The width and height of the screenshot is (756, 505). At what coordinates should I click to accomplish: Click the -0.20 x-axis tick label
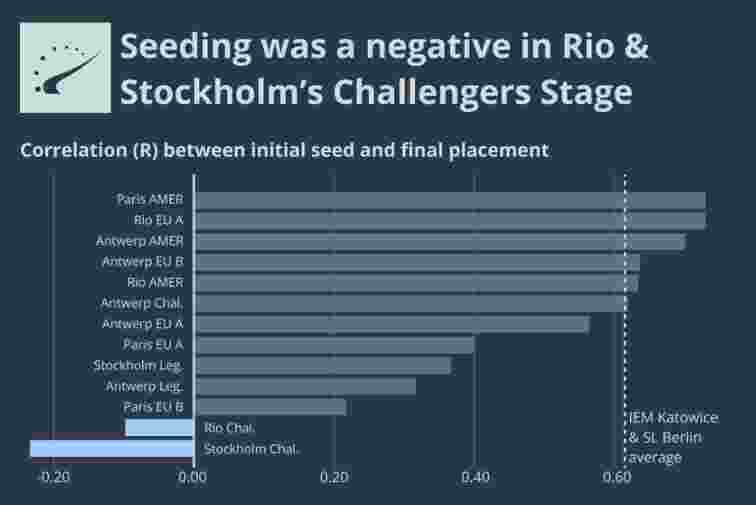[52, 477]
